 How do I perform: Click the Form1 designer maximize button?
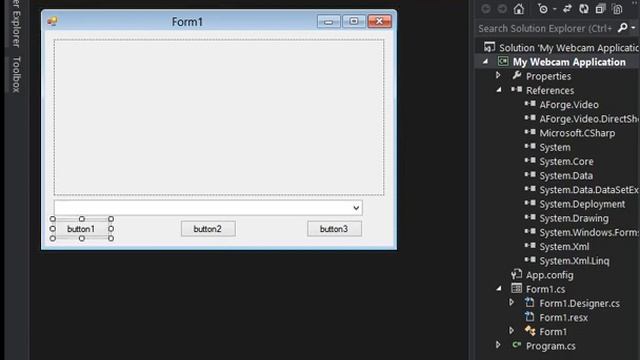[354, 21]
